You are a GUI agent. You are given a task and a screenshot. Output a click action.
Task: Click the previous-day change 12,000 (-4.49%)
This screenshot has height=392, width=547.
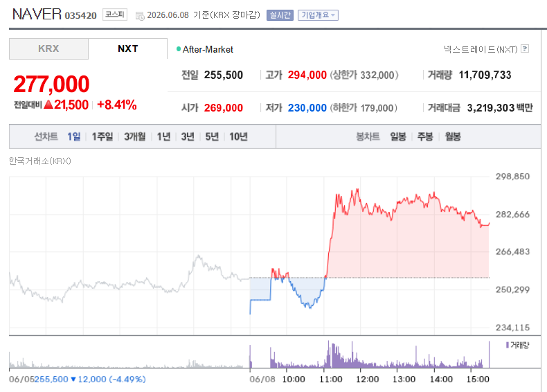point(111,379)
